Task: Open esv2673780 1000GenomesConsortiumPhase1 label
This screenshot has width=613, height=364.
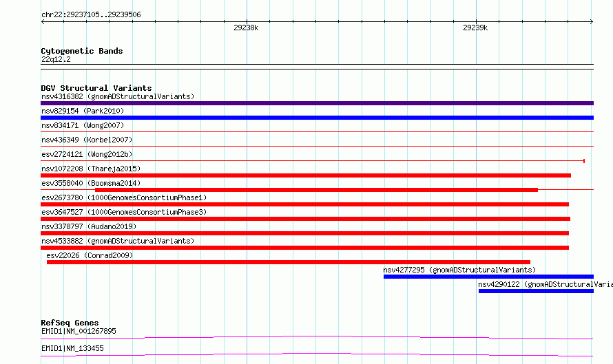Action: 124,197
